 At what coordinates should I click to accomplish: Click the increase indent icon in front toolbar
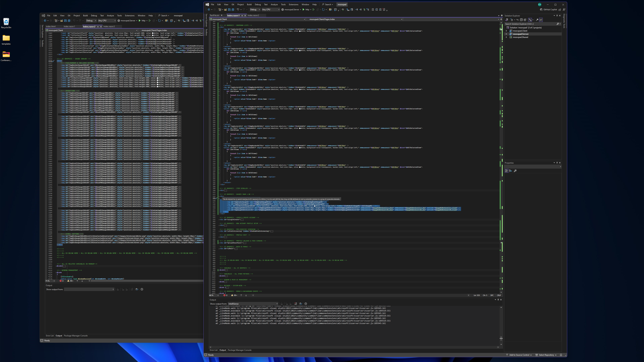tap(361, 10)
